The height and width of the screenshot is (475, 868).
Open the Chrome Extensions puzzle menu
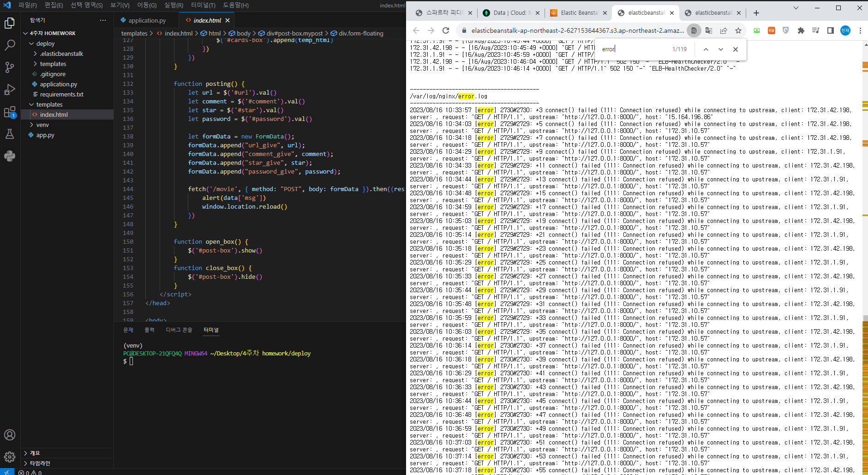[x=801, y=30]
